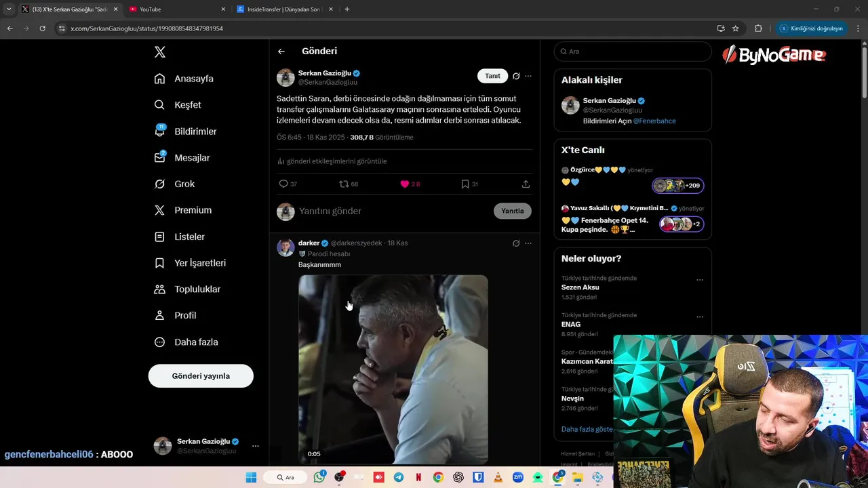Open Grok from sidebar

[x=174, y=184]
